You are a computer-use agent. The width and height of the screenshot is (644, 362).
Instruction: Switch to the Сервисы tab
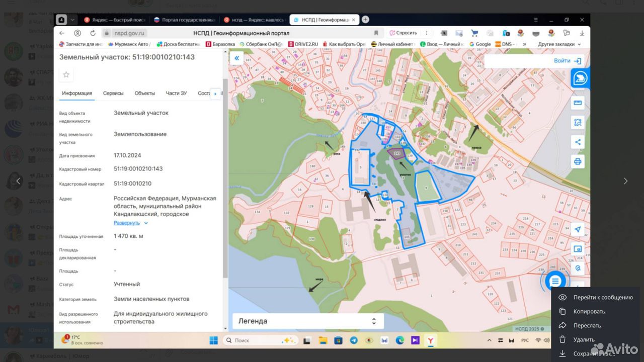[x=113, y=93]
